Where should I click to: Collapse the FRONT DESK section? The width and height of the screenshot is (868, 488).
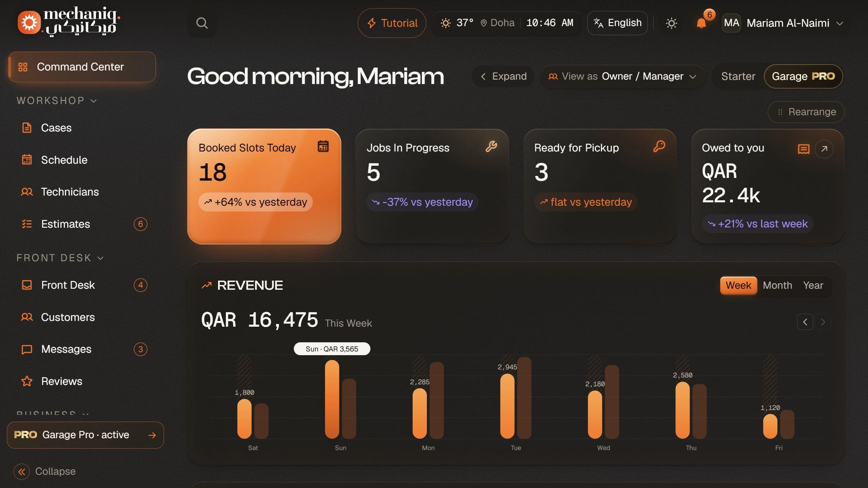pos(60,258)
